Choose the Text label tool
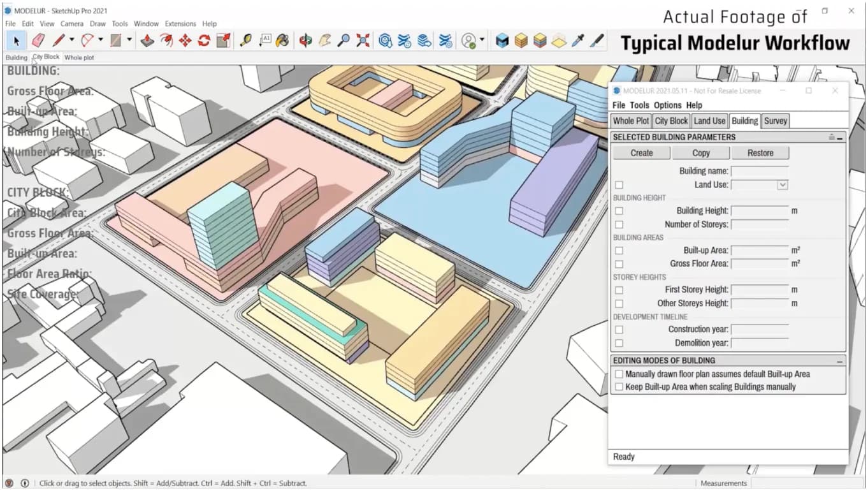 coord(265,41)
